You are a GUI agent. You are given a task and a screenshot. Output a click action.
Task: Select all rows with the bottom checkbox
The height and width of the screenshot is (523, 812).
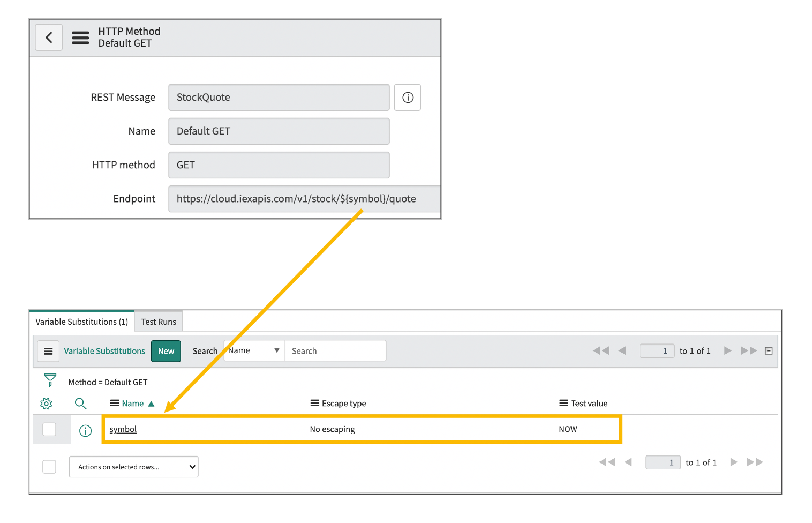click(49, 466)
